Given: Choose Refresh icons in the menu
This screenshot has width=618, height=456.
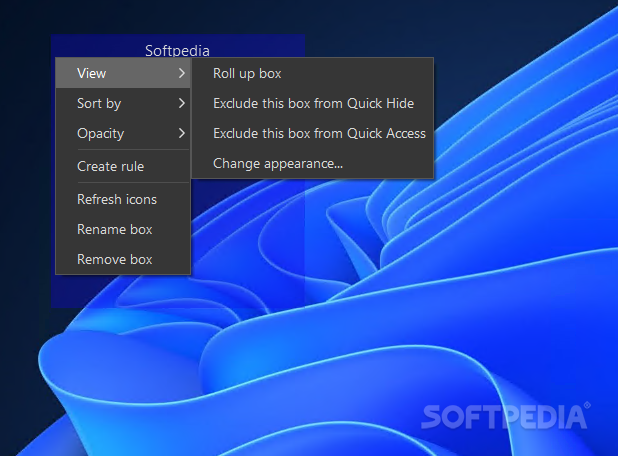Looking at the screenshot, I should 123,199.
